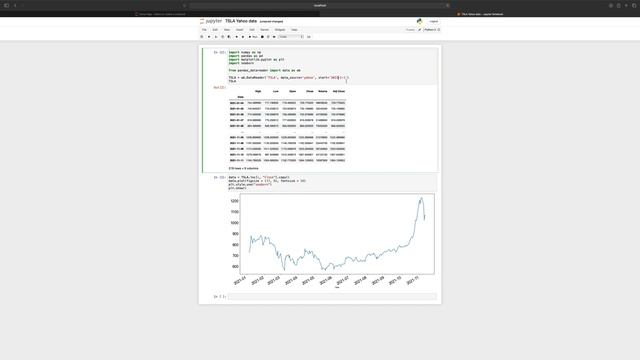Click the output prompt of first cell
This screenshot has height=360, width=640.
pyautogui.click(x=220, y=87)
